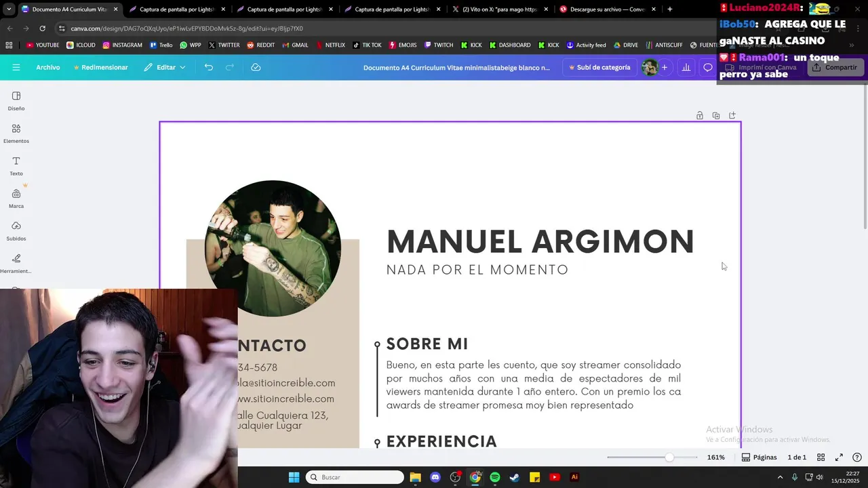Add a new page icon above canvas
This screenshot has height=488, width=868.
tap(732, 115)
